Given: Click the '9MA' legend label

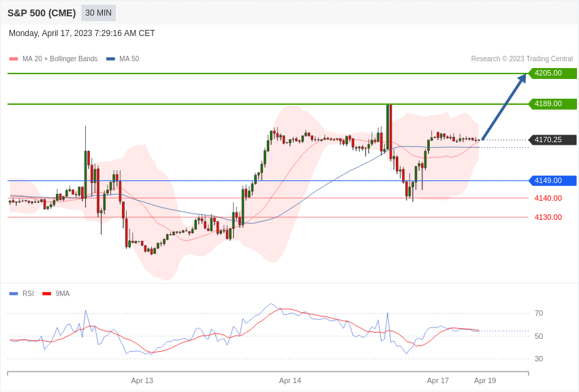Looking at the screenshot, I should [x=63, y=293].
